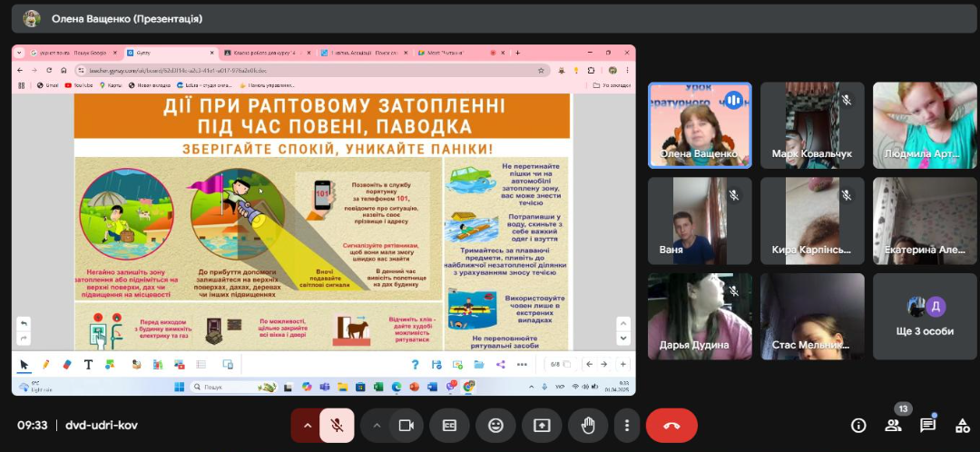Send a reaction with the emoji button
This screenshot has height=452, width=980.
pos(495,426)
